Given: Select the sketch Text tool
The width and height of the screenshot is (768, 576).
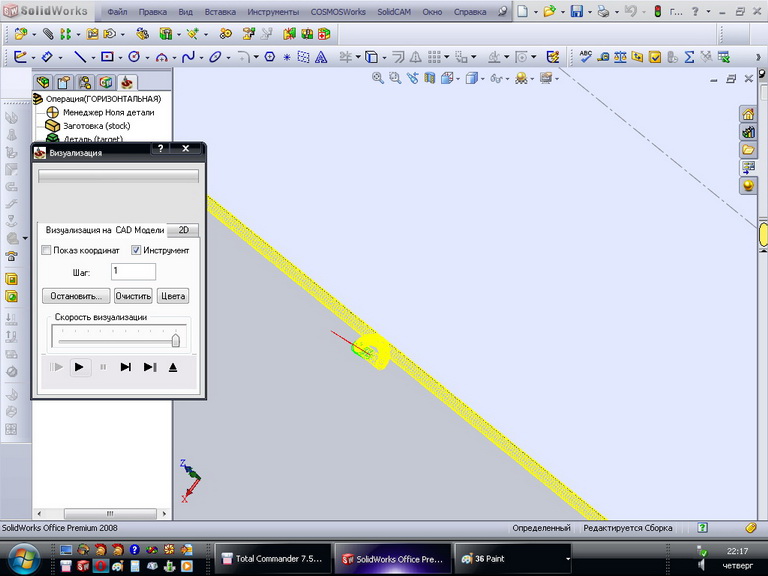Looking at the screenshot, I should 321,57.
